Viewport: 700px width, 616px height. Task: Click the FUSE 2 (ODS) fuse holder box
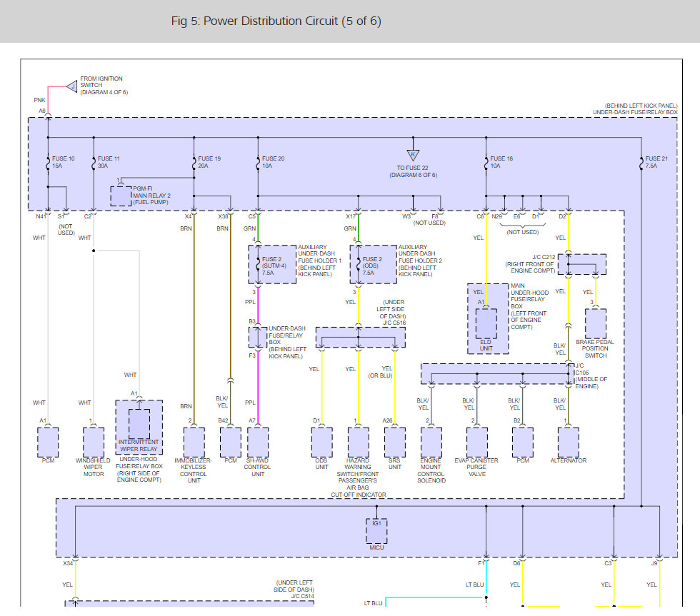pos(373,265)
